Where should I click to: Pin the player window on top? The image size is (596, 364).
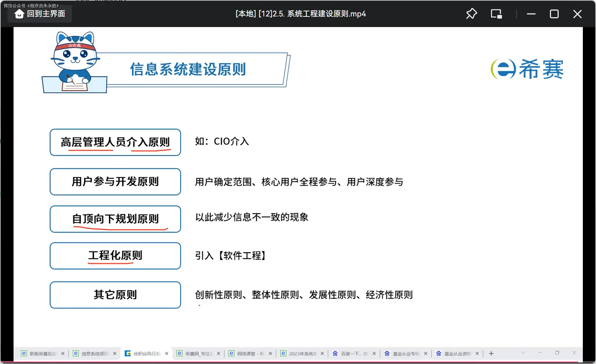[x=471, y=14]
